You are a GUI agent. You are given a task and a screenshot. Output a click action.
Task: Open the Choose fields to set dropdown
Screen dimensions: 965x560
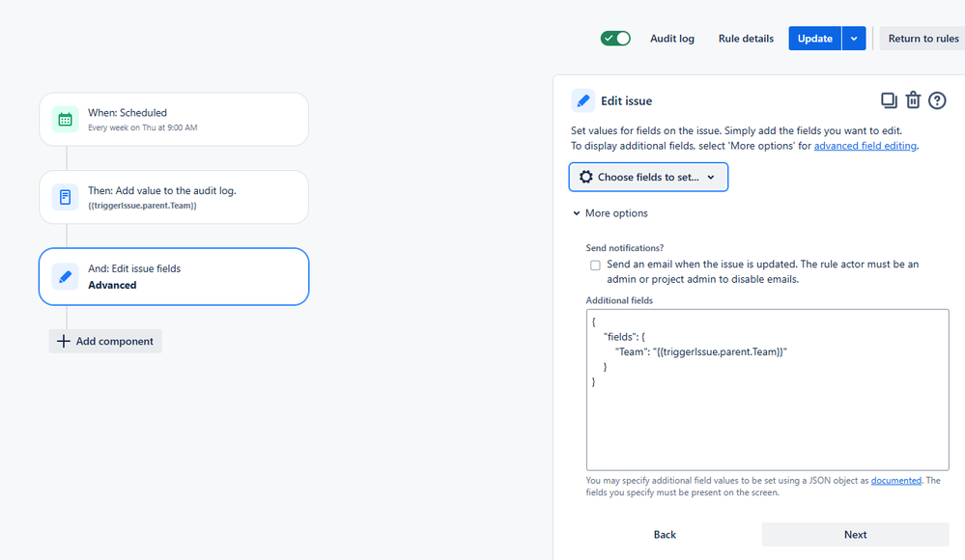[x=648, y=178]
